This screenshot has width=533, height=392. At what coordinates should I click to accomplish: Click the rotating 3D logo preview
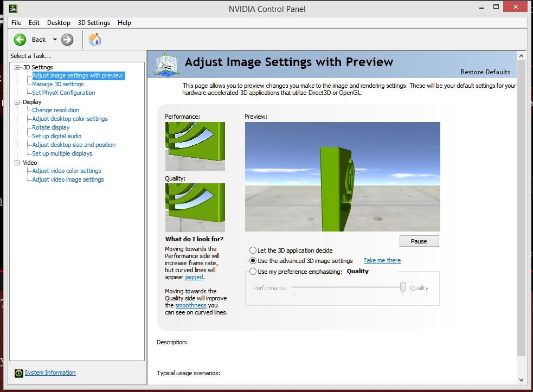342,177
